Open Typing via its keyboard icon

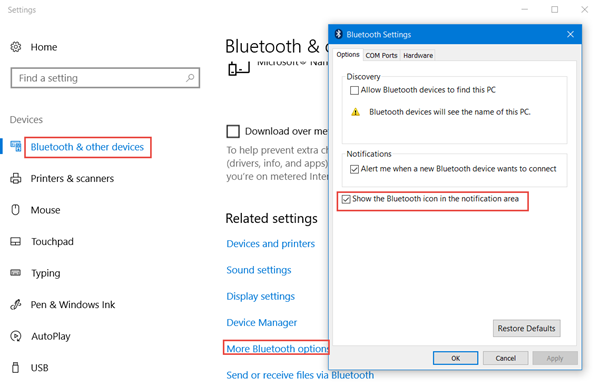click(16, 273)
